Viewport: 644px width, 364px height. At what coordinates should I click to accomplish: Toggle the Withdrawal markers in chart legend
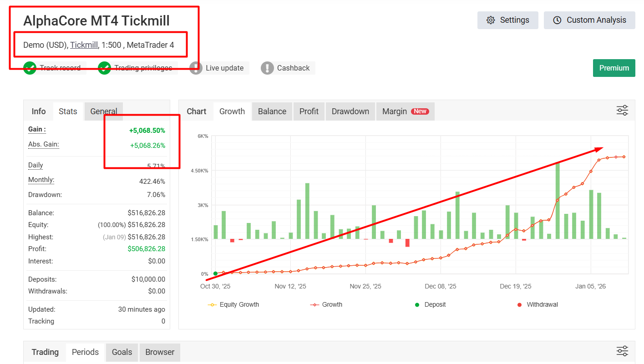(x=538, y=305)
